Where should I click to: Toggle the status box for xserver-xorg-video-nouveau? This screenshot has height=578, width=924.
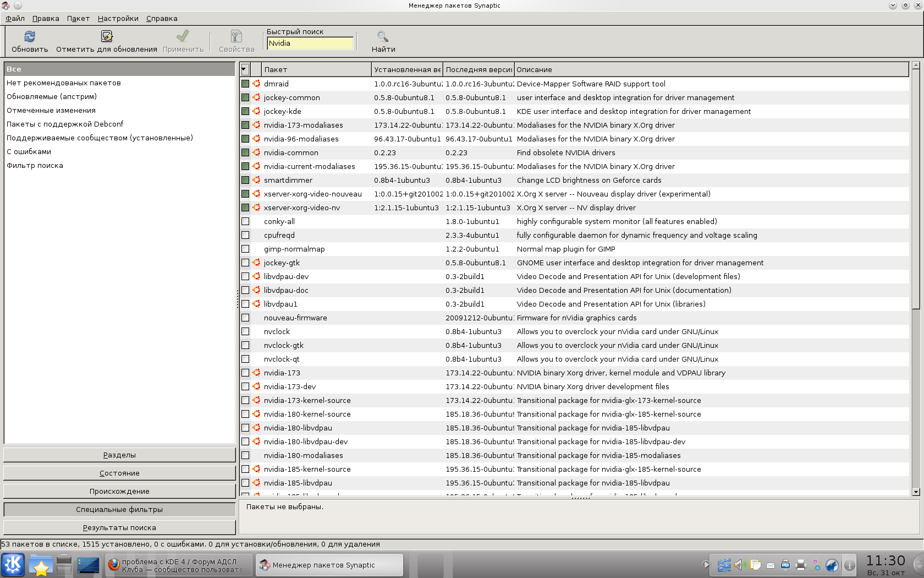click(x=245, y=194)
